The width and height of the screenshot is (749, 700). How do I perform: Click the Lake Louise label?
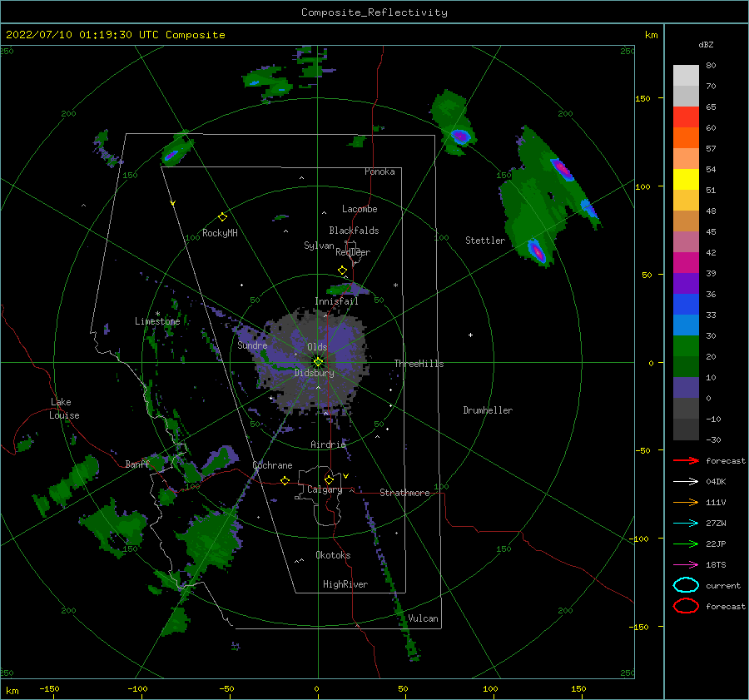coord(64,409)
